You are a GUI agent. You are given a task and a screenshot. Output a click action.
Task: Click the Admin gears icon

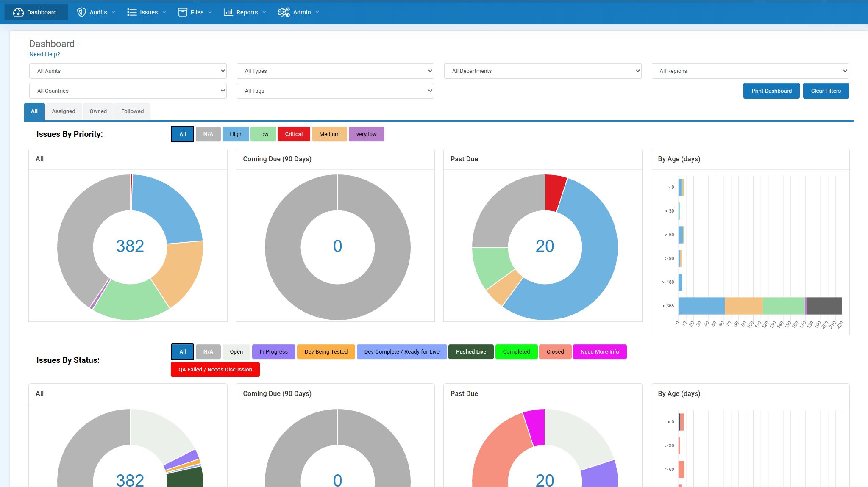click(x=284, y=12)
